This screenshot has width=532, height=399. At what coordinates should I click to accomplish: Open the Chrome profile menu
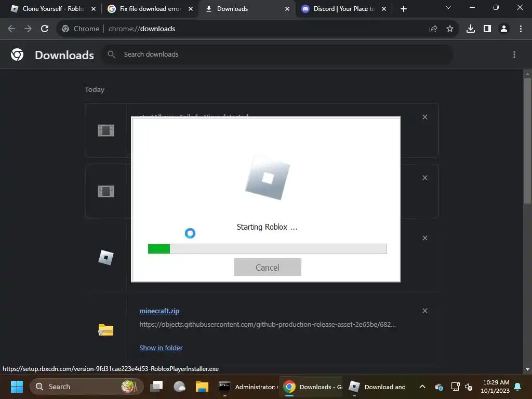point(504,29)
